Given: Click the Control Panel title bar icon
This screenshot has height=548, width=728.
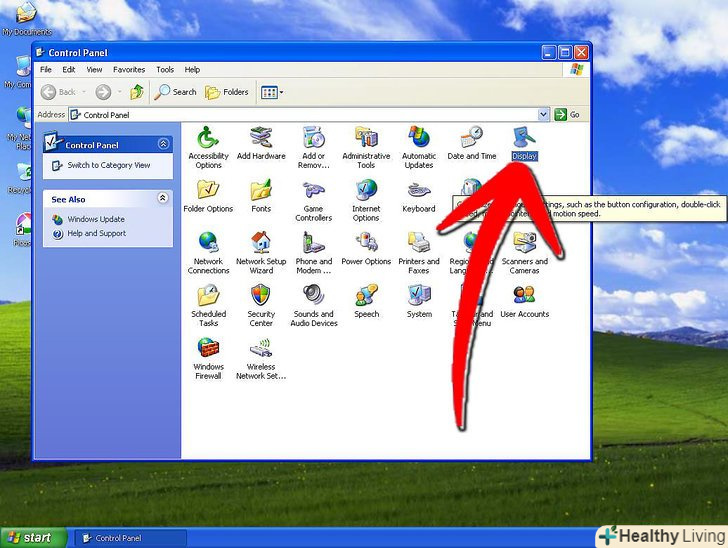Looking at the screenshot, I should point(40,52).
